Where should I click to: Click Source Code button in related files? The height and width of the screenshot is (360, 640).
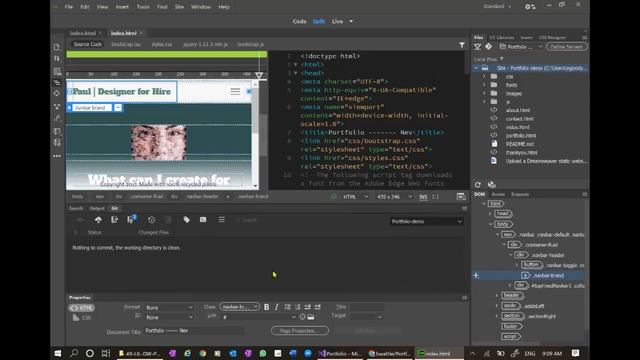(87, 44)
